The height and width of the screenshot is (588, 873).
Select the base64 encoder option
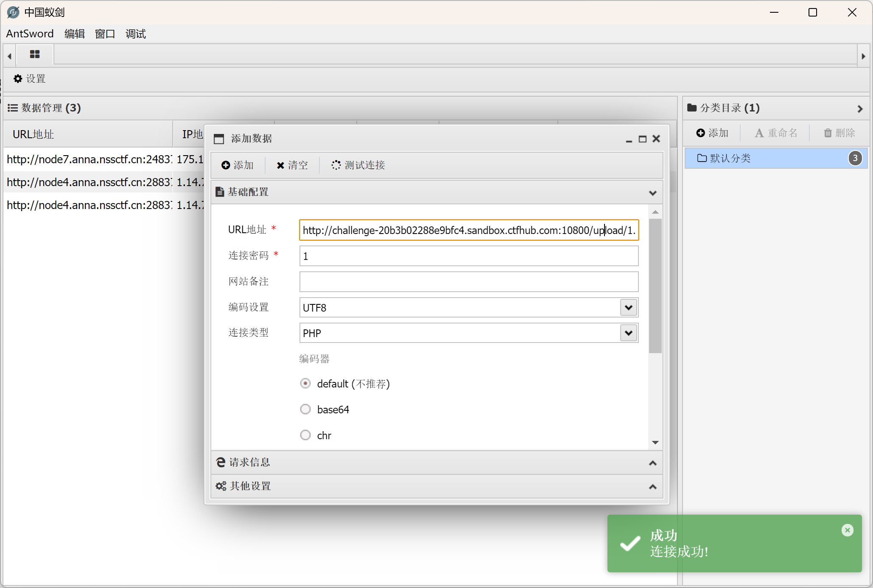[x=305, y=410]
